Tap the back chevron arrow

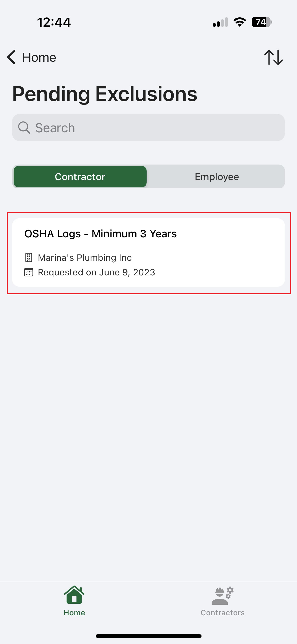tap(12, 57)
